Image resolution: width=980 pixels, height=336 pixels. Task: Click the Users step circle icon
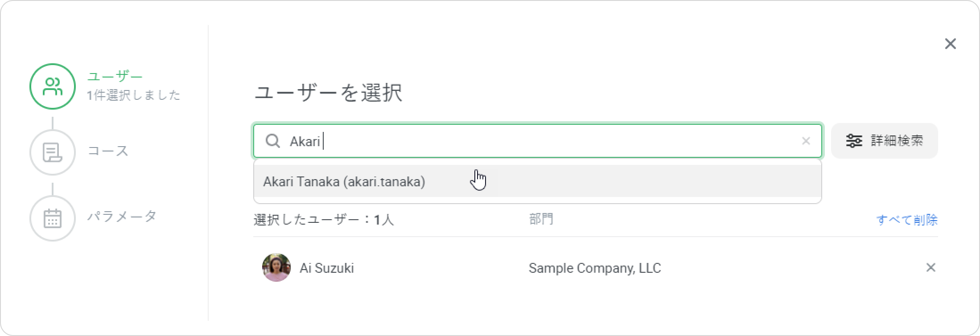[x=53, y=86]
